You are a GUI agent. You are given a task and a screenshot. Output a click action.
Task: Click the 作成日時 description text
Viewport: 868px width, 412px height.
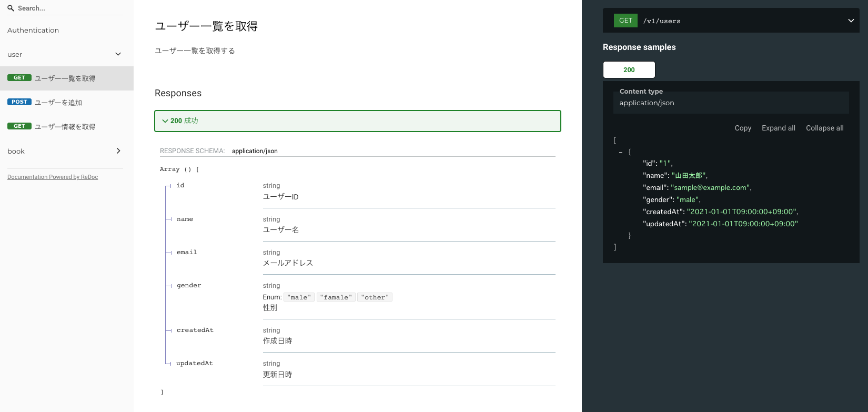pos(278,341)
